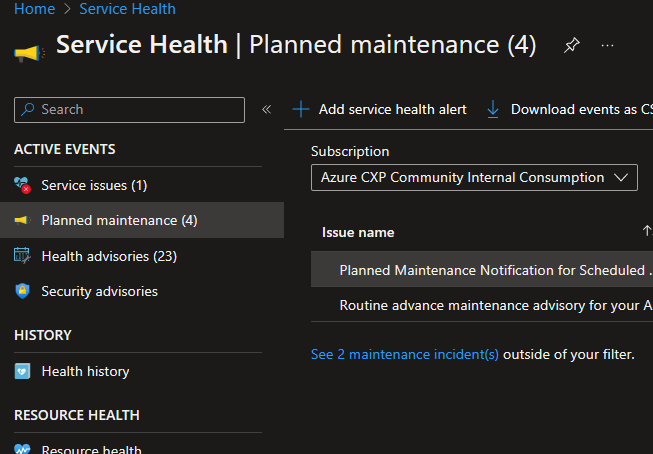The image size is (653, 454).
Task: Click the Health history icon
Action: coord(22,371)
